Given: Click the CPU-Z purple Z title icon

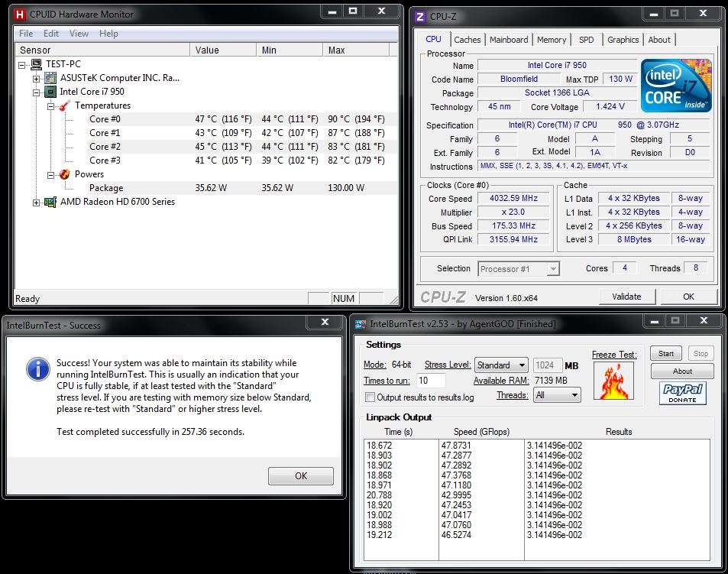Looking at the screenshot, I should tap(419, 17).
